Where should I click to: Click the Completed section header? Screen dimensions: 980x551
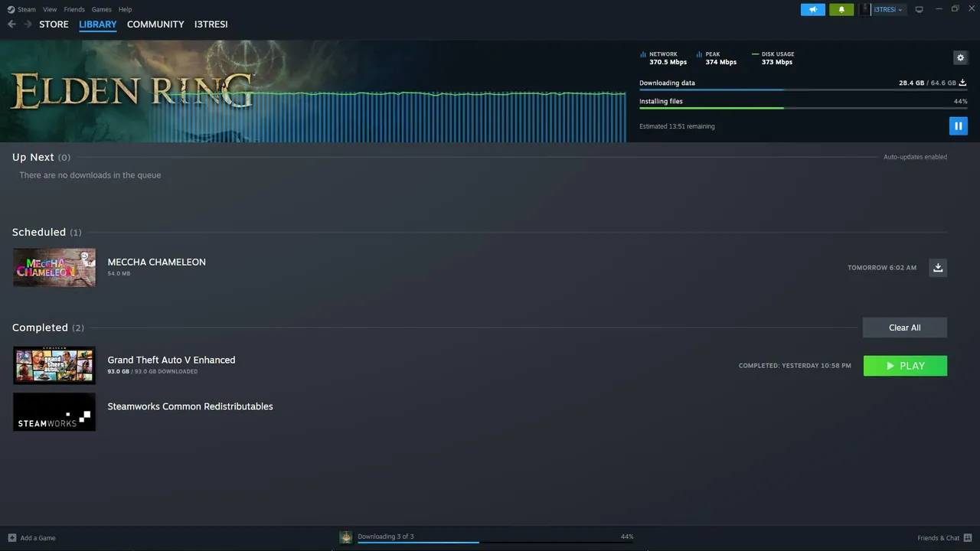pos(48,328)
